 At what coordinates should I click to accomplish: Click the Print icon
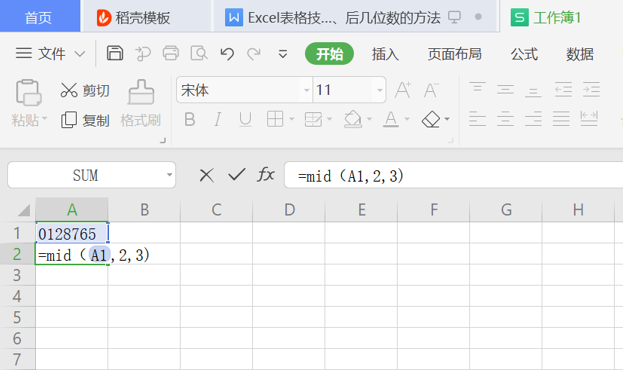171,53
